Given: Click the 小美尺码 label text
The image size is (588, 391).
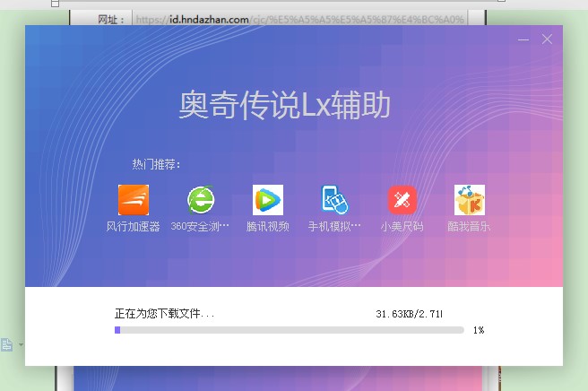Looking at the screenshot, I should pos(402,226).
